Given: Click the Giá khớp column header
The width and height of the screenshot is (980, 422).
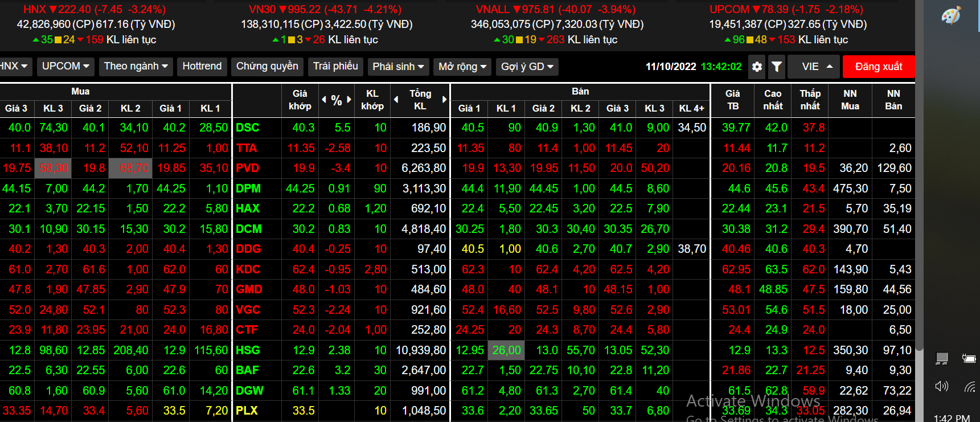Looking at the screenshot, I should pyautogui.click(x=300, y=100).
